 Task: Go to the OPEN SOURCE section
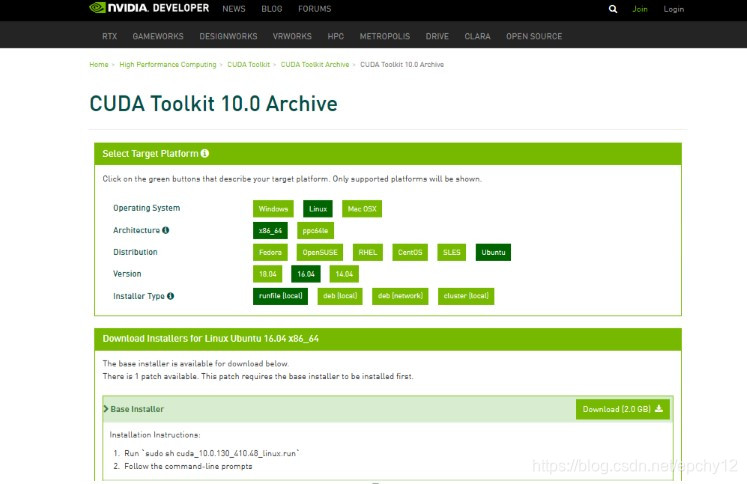(534, 36)
